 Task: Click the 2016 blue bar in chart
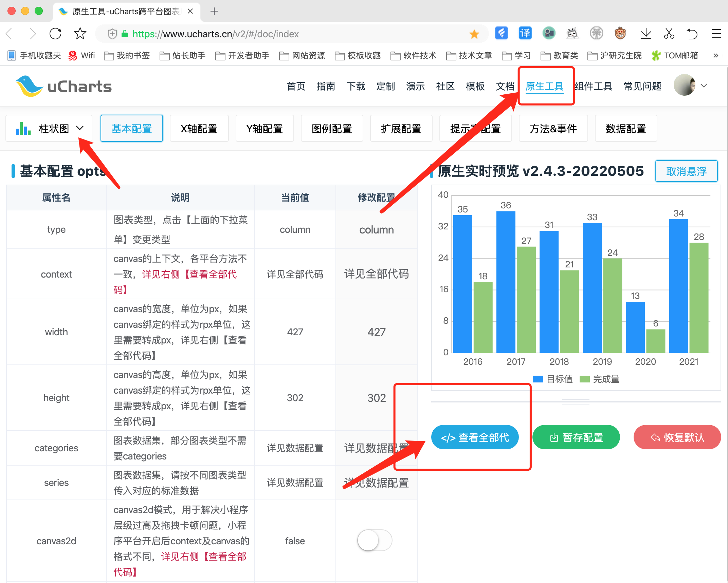462,284
